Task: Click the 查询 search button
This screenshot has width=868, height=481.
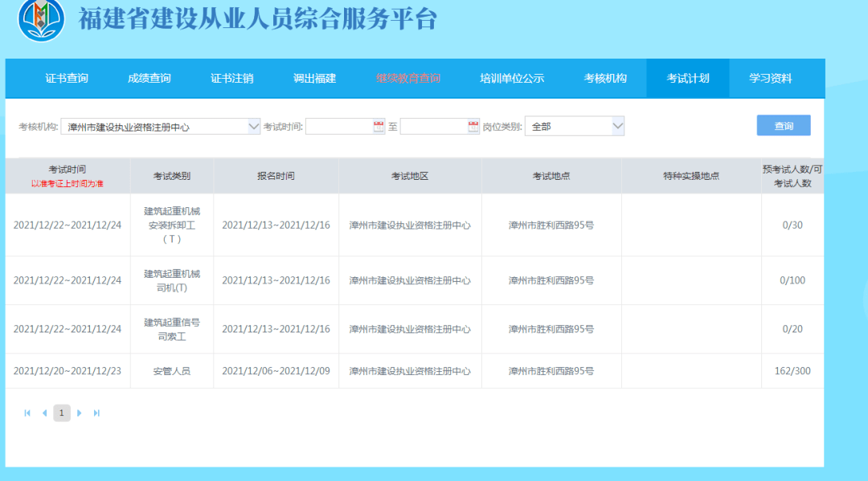Action: pos(784,125)
